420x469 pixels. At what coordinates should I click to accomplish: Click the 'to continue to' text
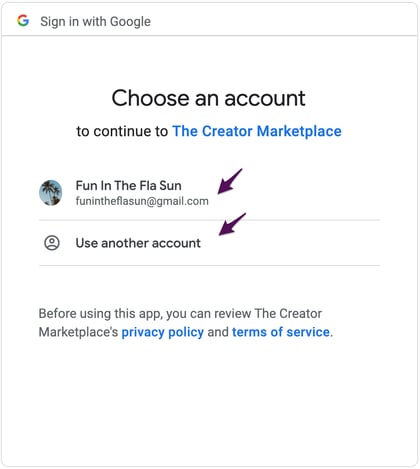(x=122, y=131)
